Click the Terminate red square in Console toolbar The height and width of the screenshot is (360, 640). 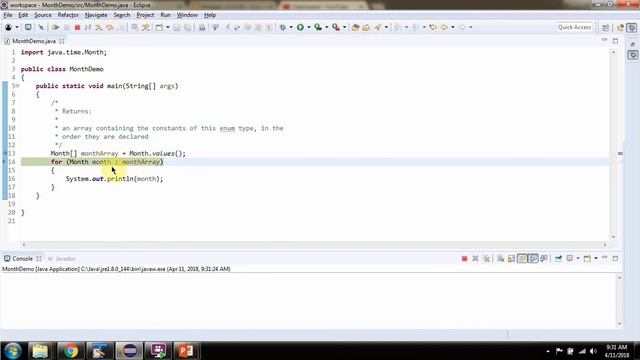[x=464, y=258]
